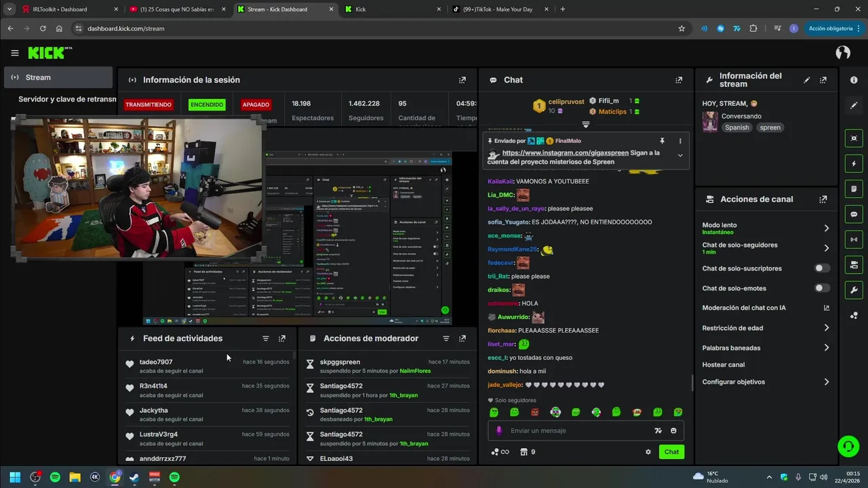This screenshot has width=868, height=488.
Task: Open the shop icon with count 9
Action: 527,452
